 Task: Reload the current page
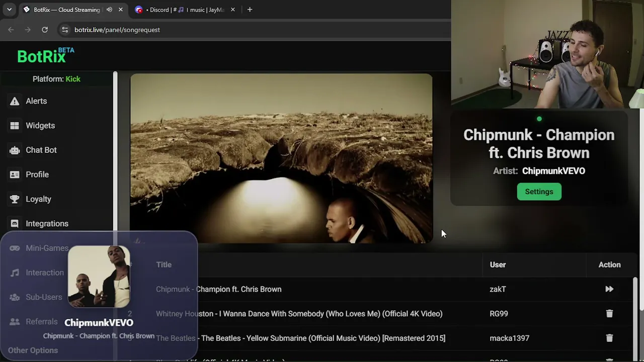[x=45, y=30]
